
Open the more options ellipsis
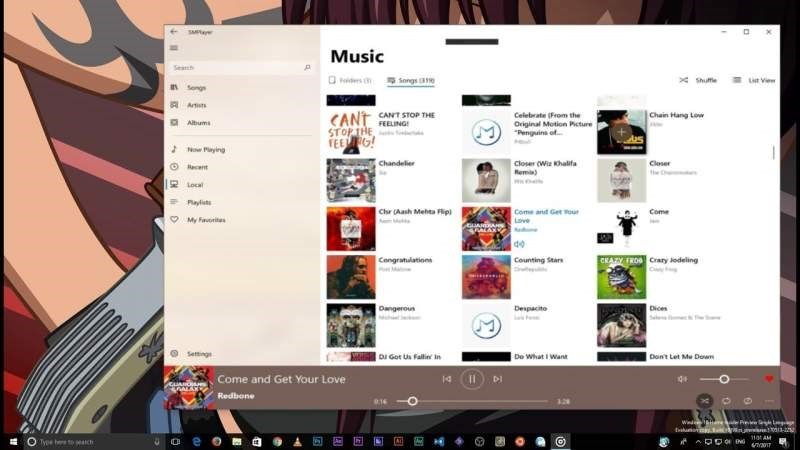(769, 401)
